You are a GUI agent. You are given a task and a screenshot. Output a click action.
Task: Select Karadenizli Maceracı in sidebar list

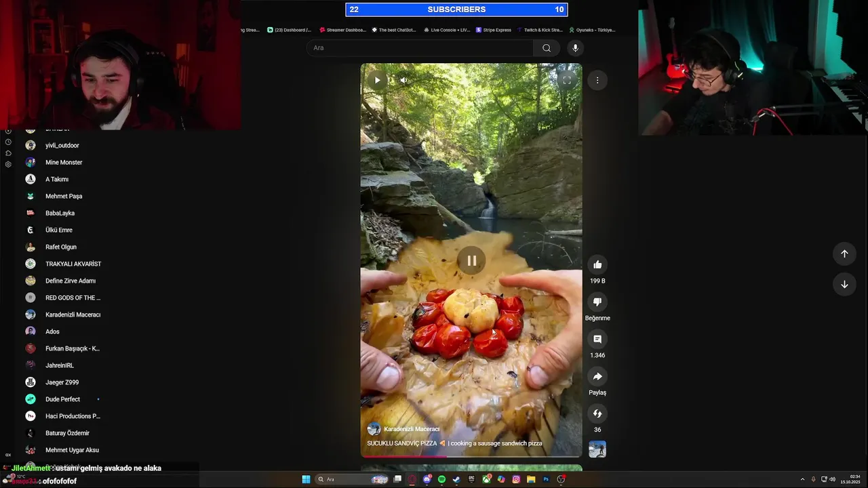coord(73,315)
